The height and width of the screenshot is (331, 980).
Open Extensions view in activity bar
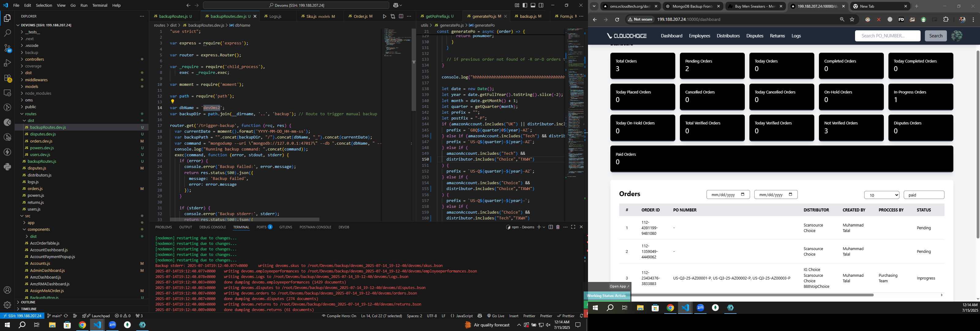click(x=7, y=78)
